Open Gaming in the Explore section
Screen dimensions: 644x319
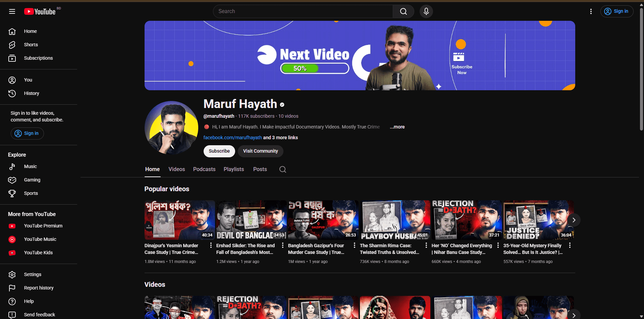(x=32, y=180)
